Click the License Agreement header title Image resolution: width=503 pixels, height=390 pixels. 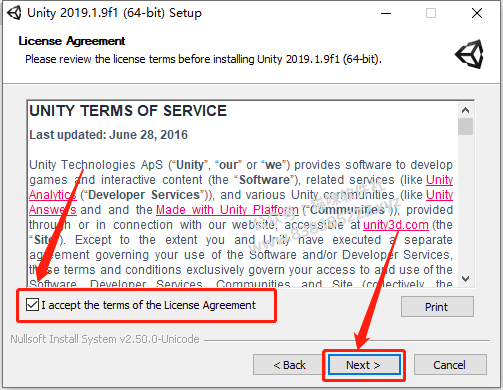72,41
